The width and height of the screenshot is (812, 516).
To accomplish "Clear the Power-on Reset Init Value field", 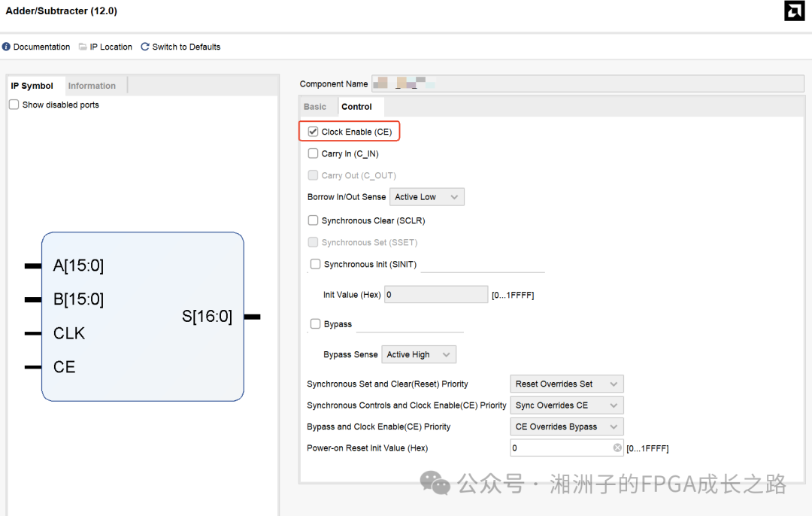I will [617, 448].
